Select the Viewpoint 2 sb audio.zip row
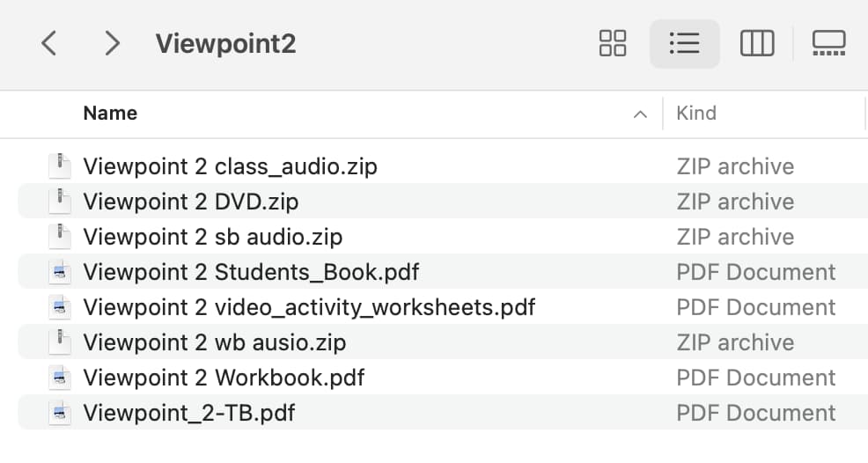868x463 pixels. click(443, 237)
